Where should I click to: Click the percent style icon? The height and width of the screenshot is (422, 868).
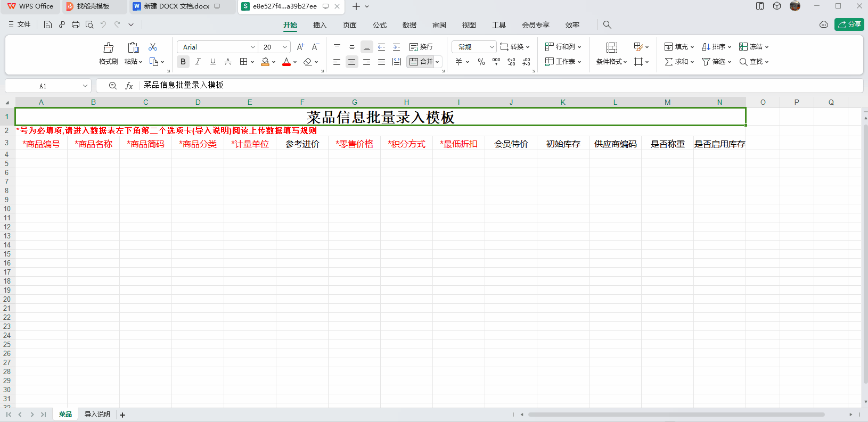(x=481, y=62)
